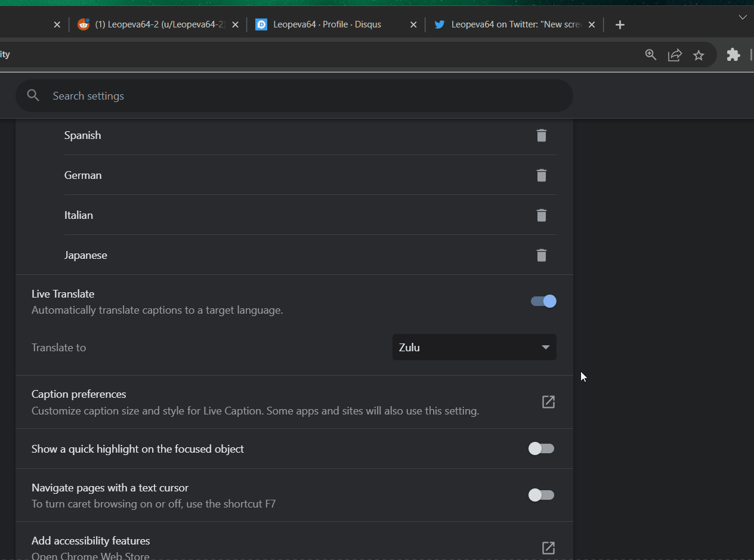Open the share icon in the address bar
The height and width of the screenshot is (560, 754).
pyautogui.click(x=674, y=54)
